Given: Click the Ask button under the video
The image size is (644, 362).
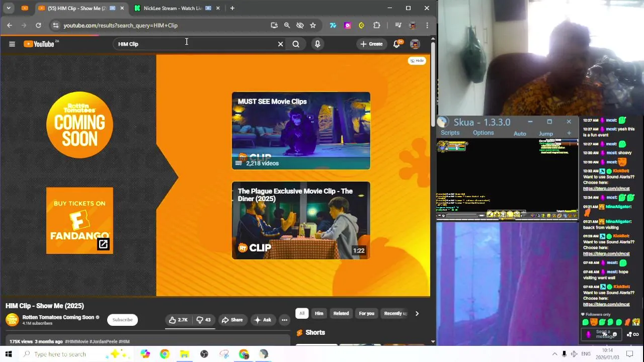Looking at the screenshot, I should pyautogui.click(x=263, y=320).
